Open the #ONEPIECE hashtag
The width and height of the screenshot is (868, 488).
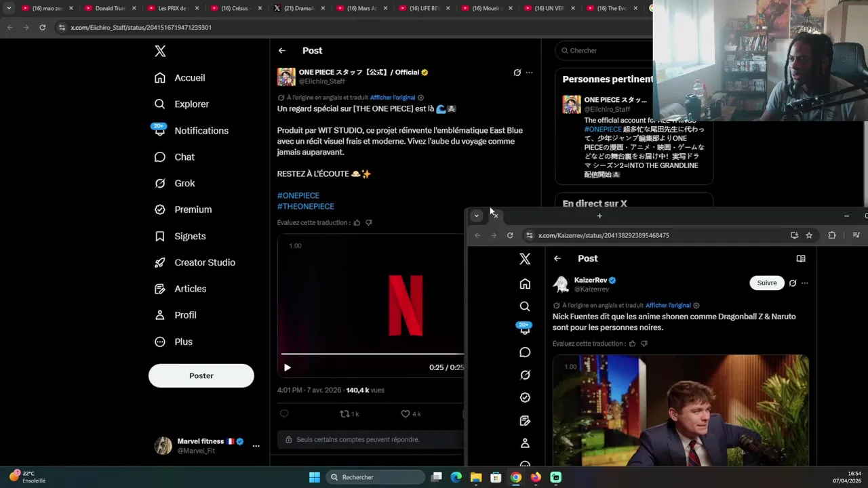pos(298,195)
